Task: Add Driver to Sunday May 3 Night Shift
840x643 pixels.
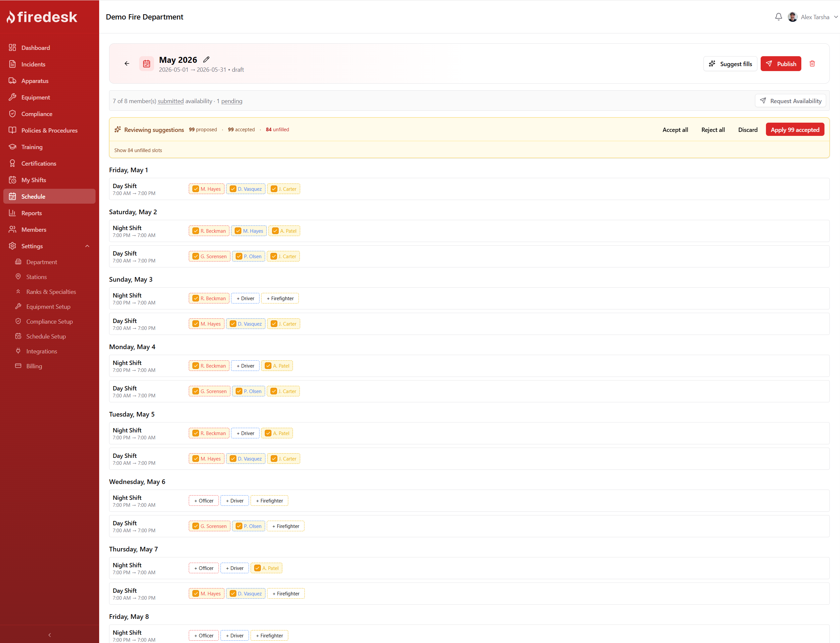Action: [x=245, y=299]
